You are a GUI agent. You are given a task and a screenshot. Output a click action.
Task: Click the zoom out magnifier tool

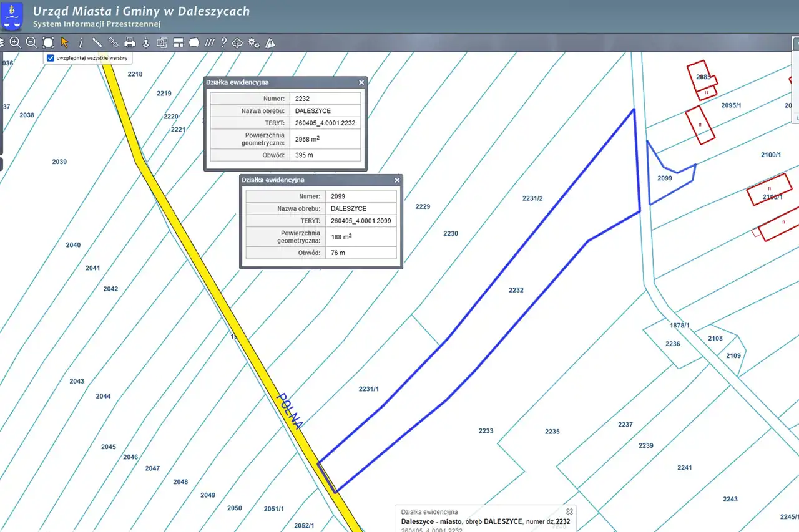pyautogui.click(x=31, y=42)
